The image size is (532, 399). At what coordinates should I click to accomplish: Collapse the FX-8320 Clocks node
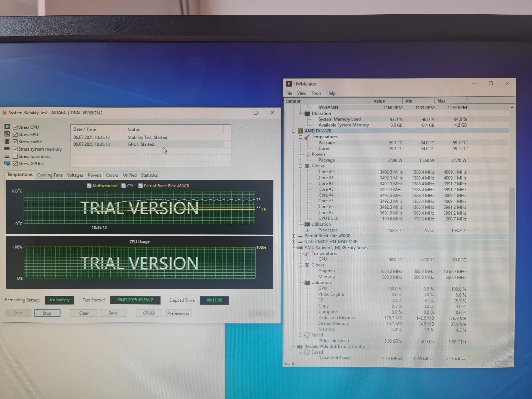click(x=300, y=166)
